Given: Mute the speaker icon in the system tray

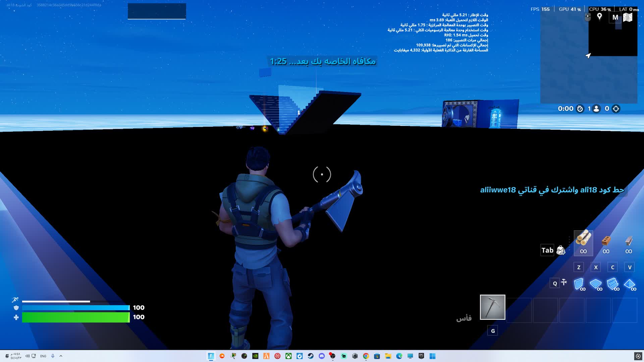Looking at the screenshot, I should [28, 356].
